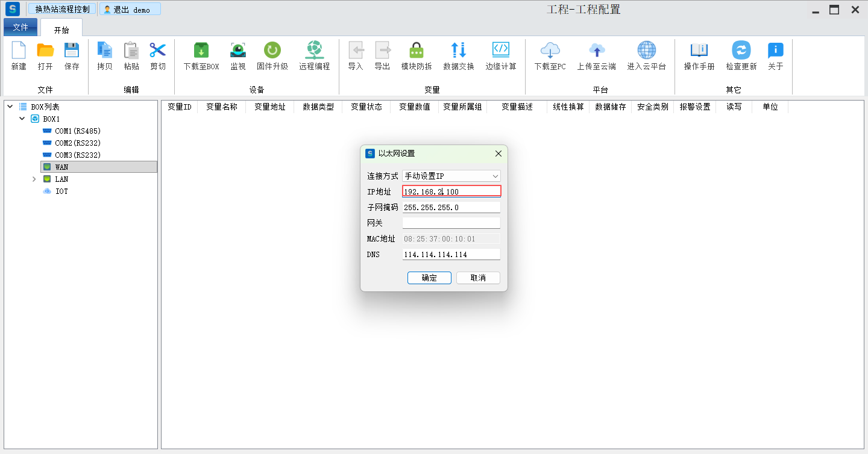Open the 操作手册 operation manual
The image size is (868, 454).
pos(699,51)
